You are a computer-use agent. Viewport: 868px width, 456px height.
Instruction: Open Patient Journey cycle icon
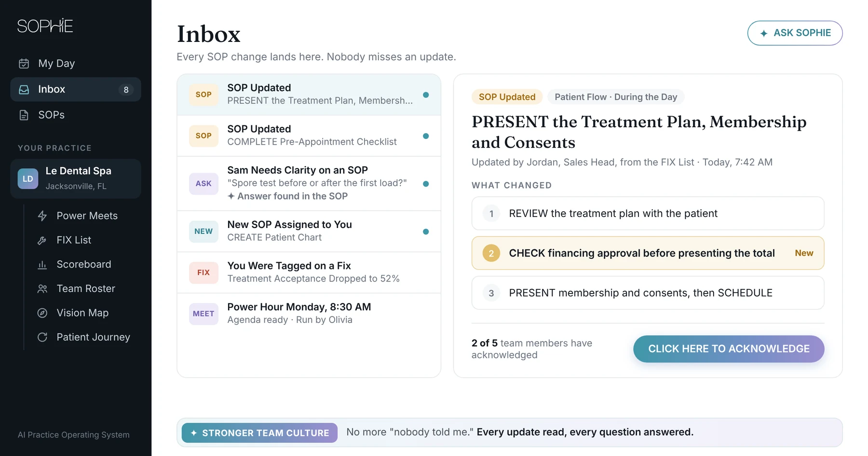(x=42, y=337)
